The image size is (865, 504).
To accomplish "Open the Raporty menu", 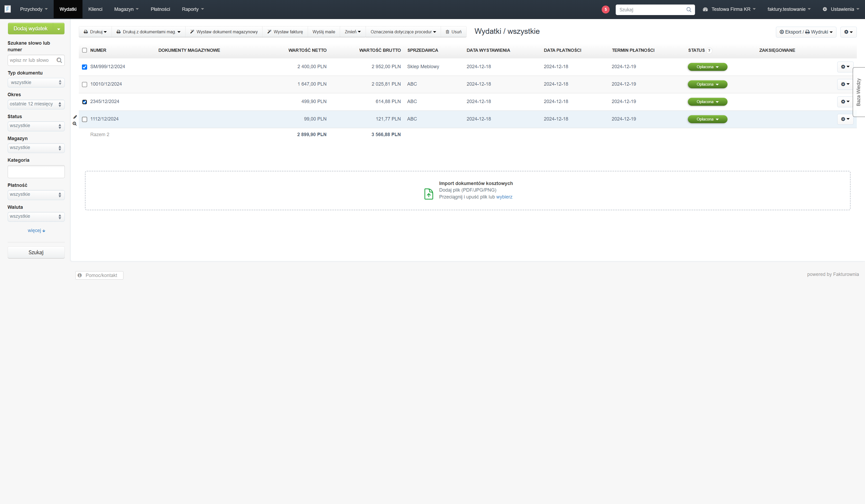I will [x=192, y=9].
